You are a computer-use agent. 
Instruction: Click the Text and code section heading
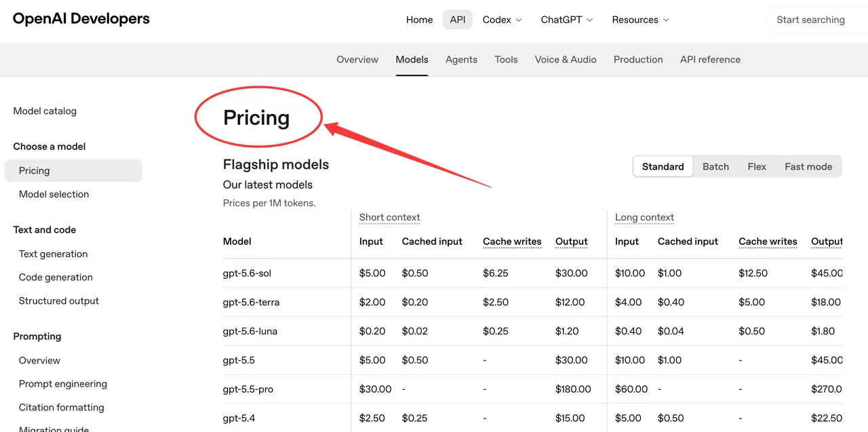(45, 230)
